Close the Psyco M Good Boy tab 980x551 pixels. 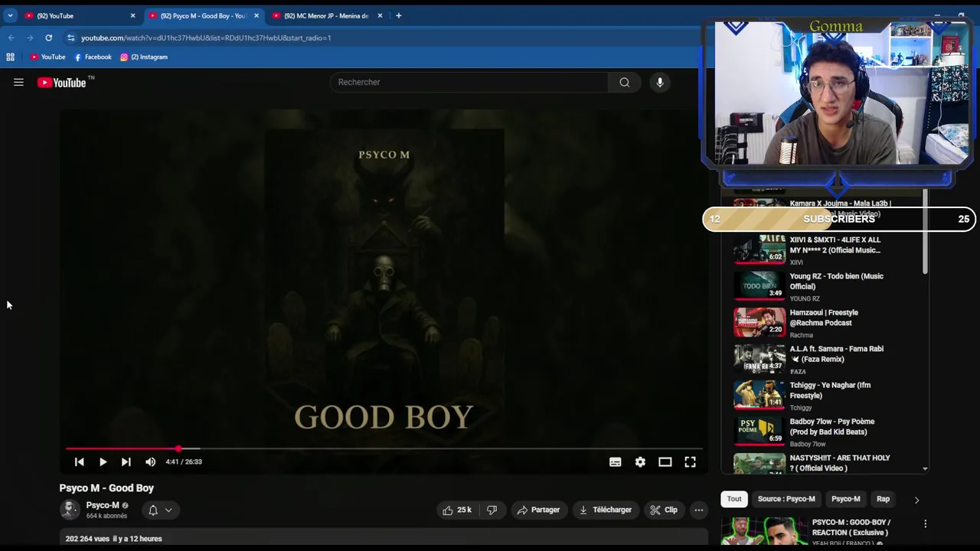[x=256, y=15]
